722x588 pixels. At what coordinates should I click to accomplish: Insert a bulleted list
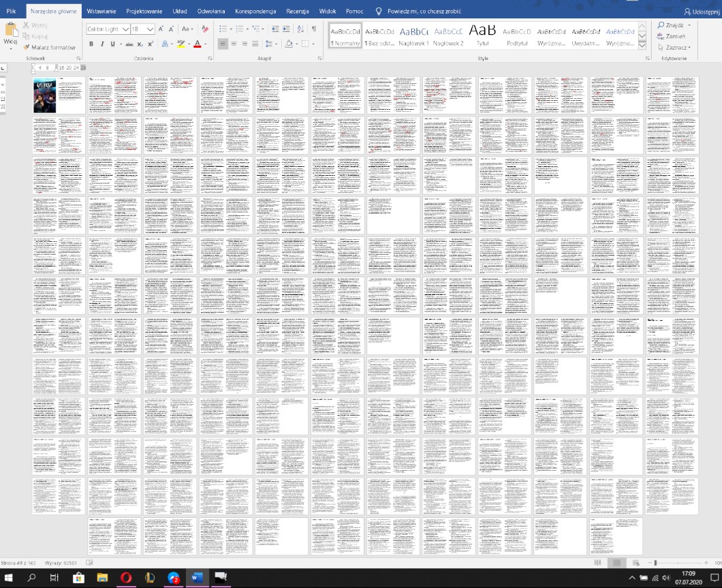pyautogui.click(x=223, y=29)
